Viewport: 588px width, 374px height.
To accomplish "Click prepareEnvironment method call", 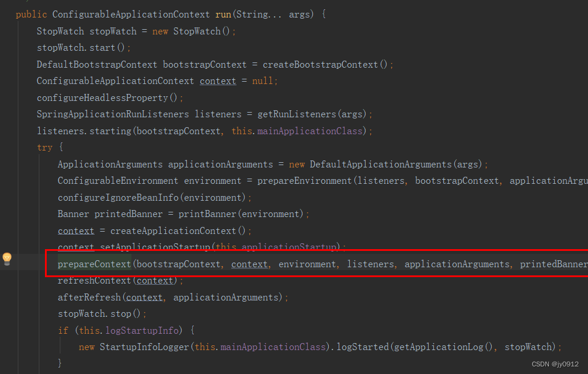I will point(304,181).
